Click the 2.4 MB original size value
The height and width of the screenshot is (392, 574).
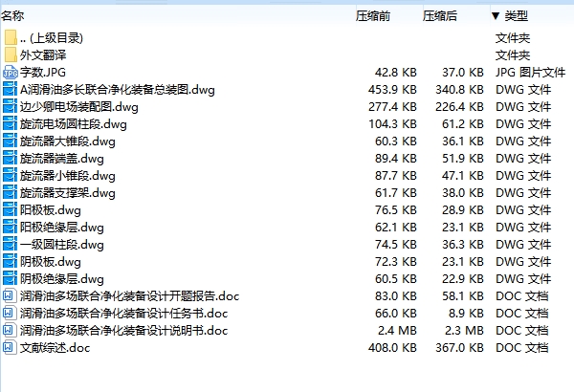pyautogui.click(x=398, y=331)
